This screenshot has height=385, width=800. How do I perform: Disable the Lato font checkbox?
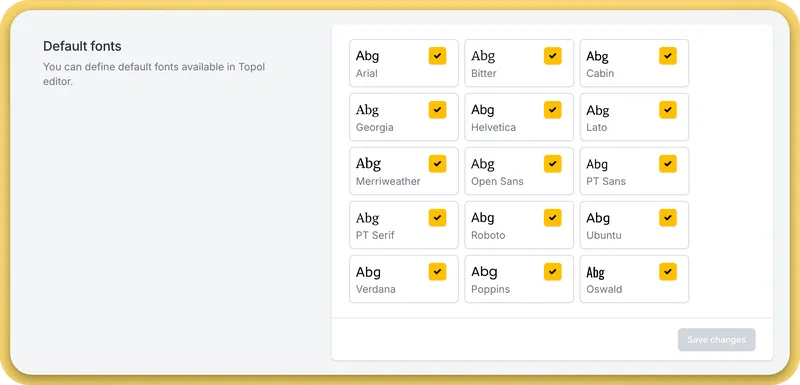tap(668, 110)
